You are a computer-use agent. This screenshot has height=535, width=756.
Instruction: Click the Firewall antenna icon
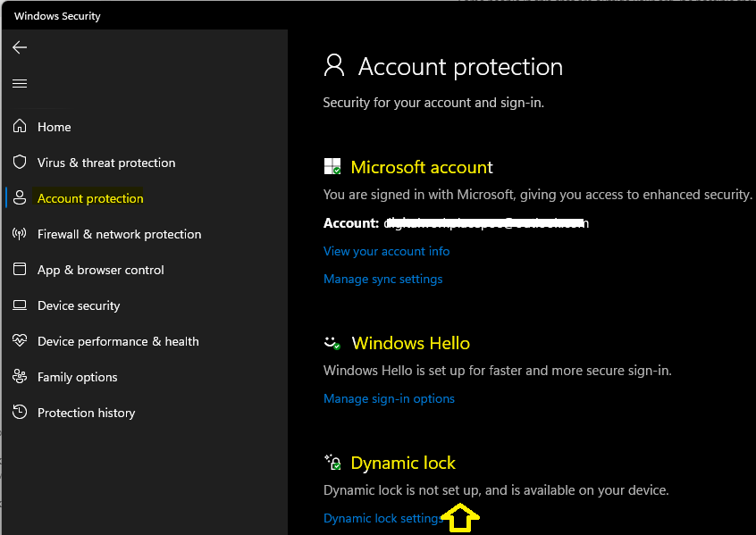(x=20, y=234)
